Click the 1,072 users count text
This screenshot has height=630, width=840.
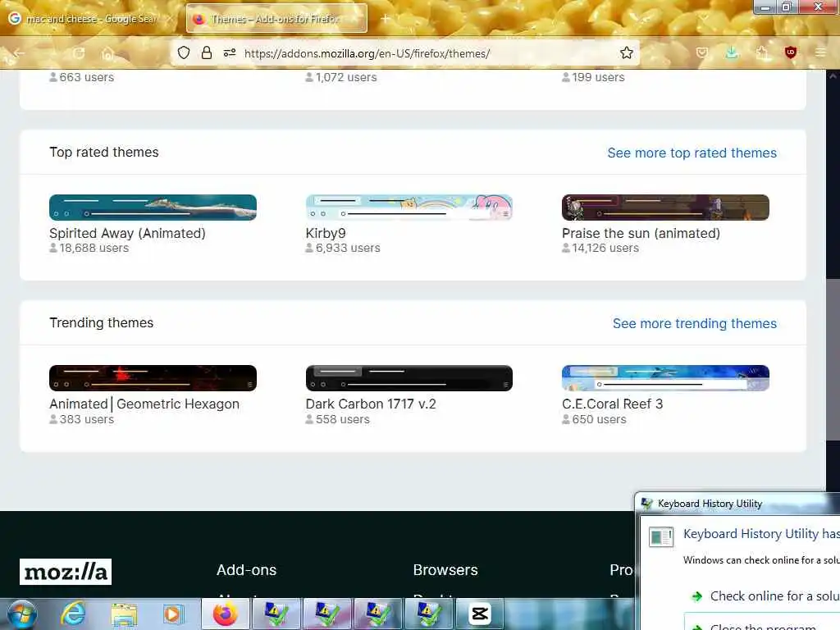346,77
